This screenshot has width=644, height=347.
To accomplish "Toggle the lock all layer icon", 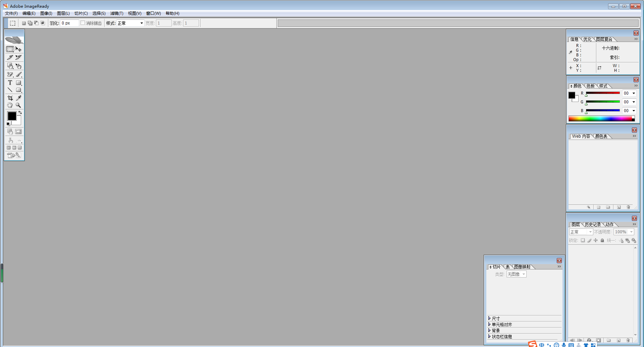I will click(x=602, y=240).
